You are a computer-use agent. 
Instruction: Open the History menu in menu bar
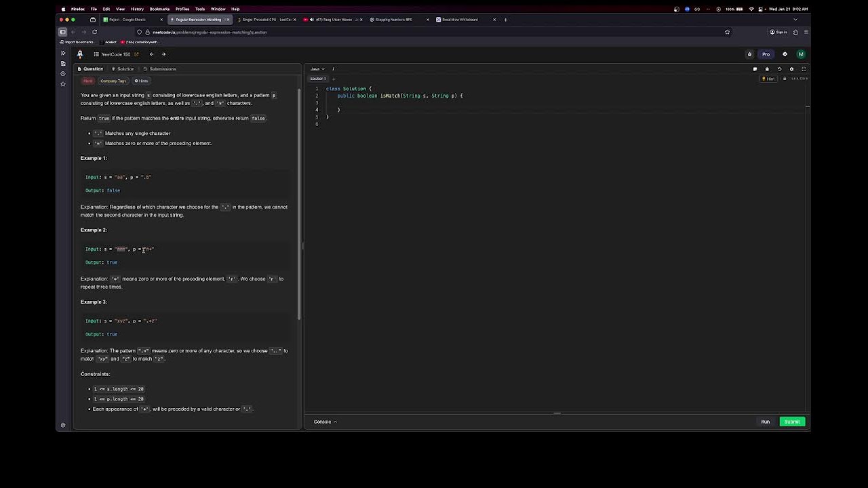pyautogui.click(x=137, y=9)
